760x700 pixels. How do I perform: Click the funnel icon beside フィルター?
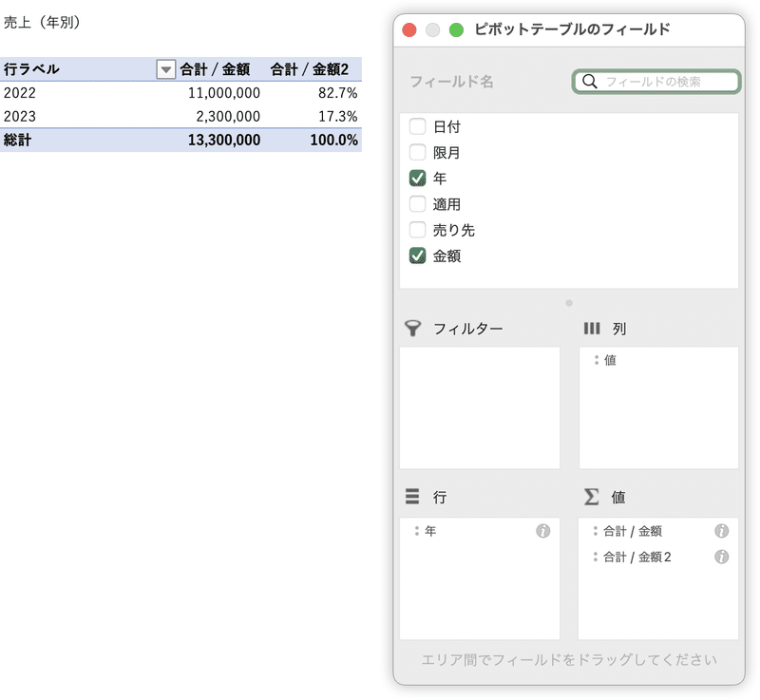click(x=412, y=329)
